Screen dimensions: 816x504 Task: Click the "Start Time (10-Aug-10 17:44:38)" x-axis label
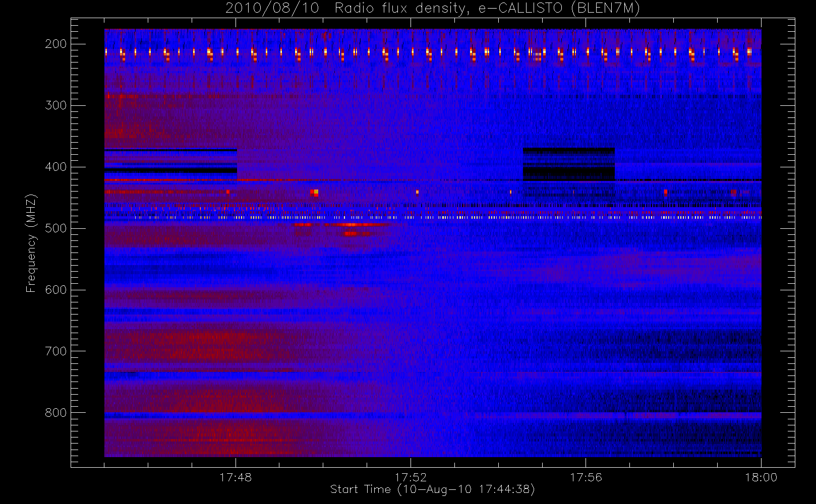432,489
